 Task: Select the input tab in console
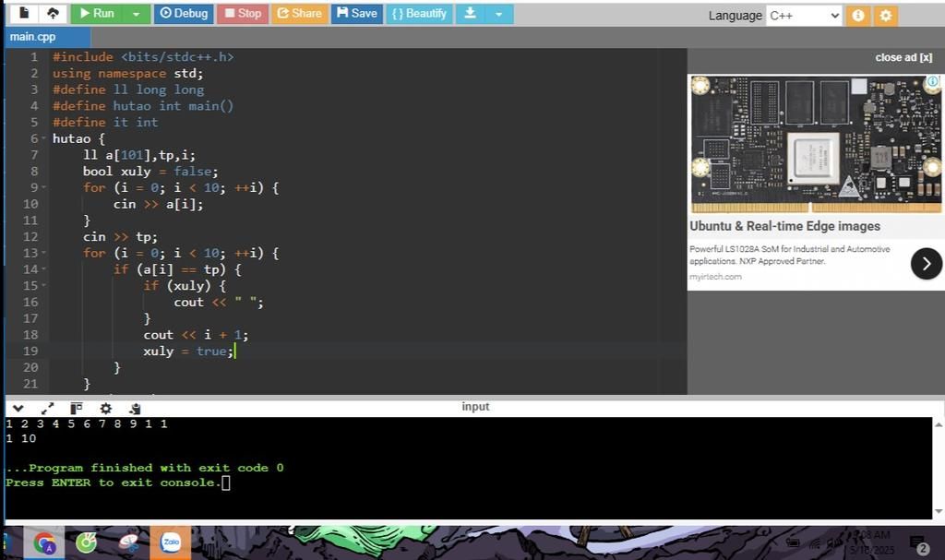pos(475,407)
